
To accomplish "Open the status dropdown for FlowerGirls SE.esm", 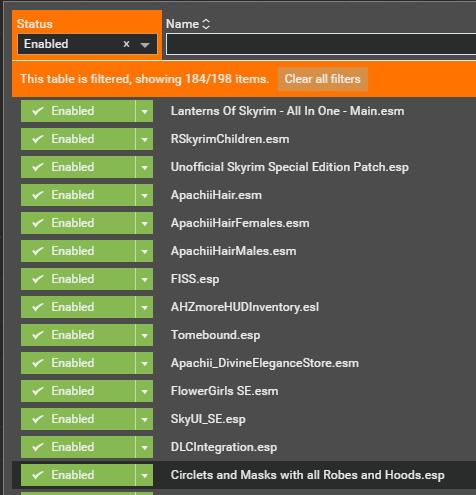I will click(144, 391).
